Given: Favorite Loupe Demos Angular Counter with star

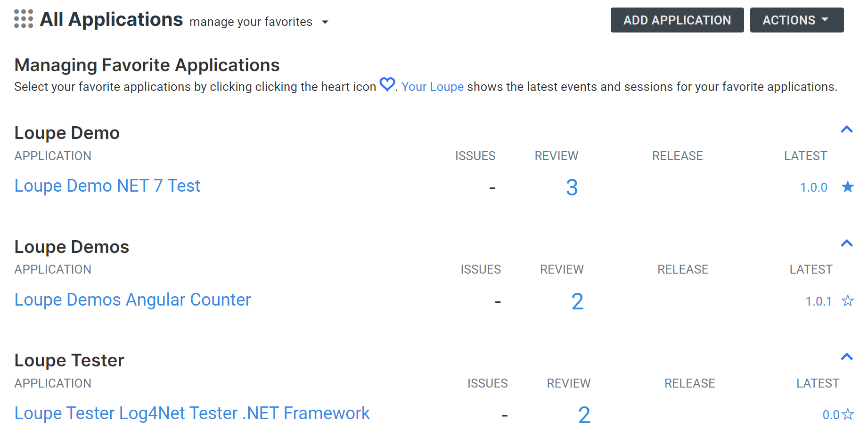Looking at the screenshot, I should [848, 300].
